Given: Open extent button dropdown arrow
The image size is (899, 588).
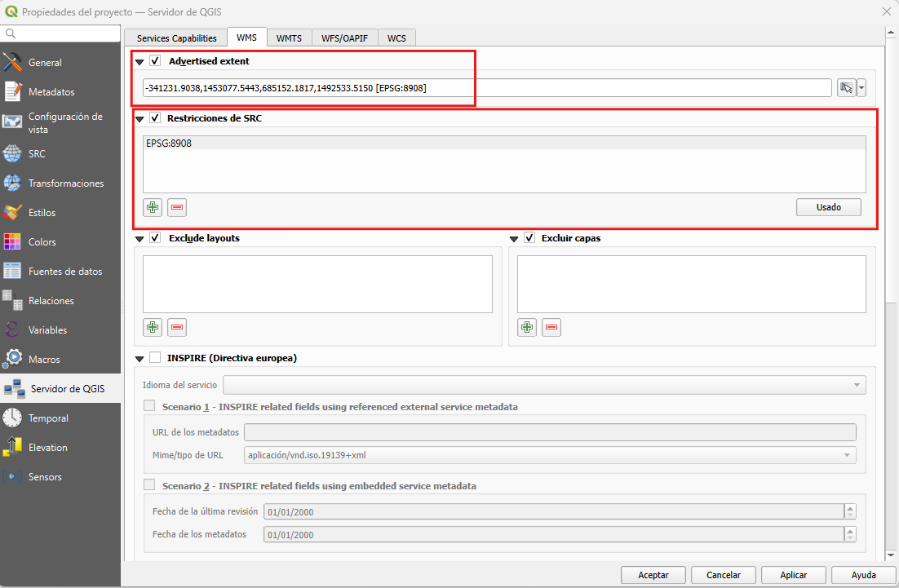Looking at the screenshot, I should pyautogui.click(x=861, y=88).
